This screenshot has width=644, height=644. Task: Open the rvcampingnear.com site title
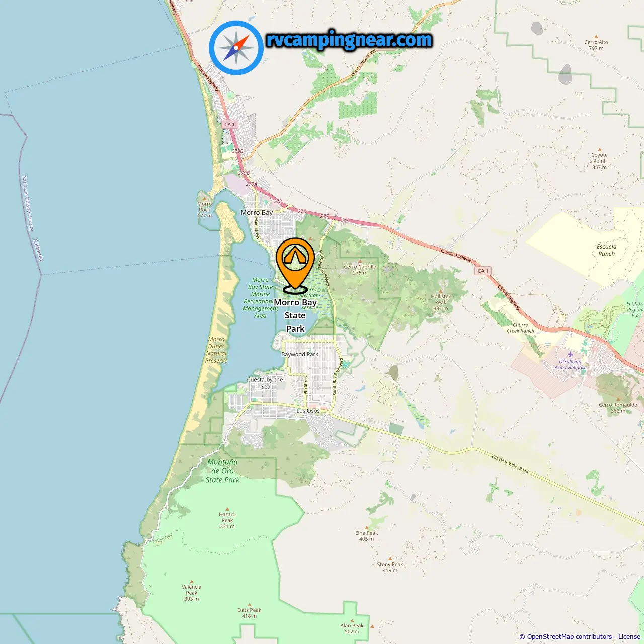pyautogui.click(x=349, y=40)
